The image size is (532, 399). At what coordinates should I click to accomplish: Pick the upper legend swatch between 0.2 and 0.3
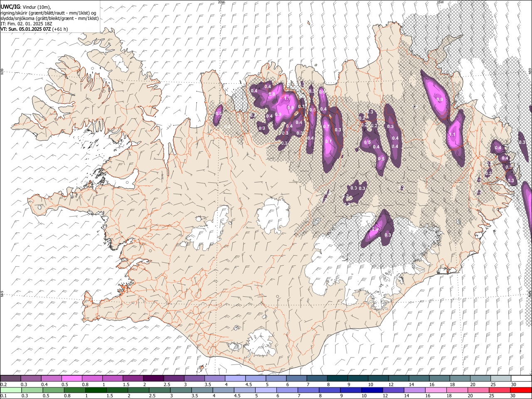tap(11, 378)
